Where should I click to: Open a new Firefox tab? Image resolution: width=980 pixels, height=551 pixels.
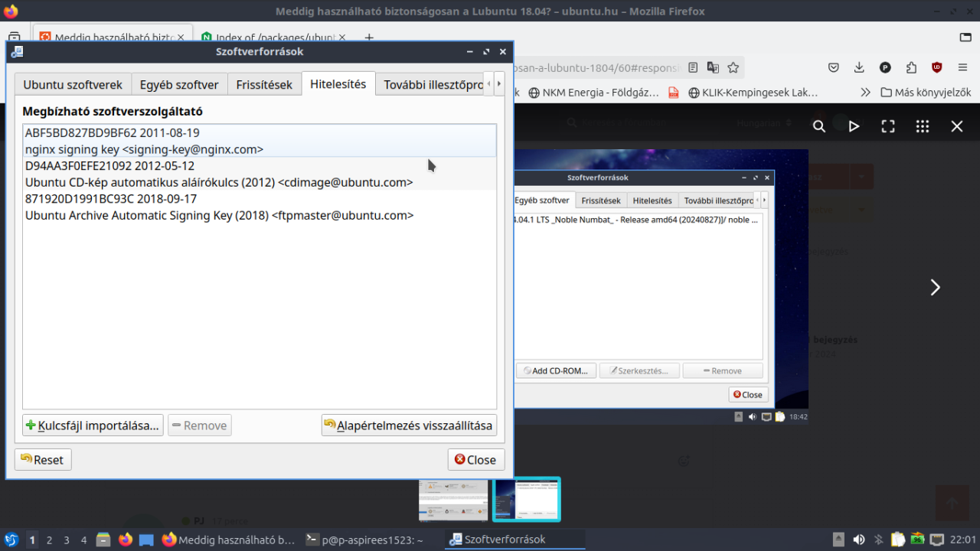pyautogui.click(x=369, y=37)
